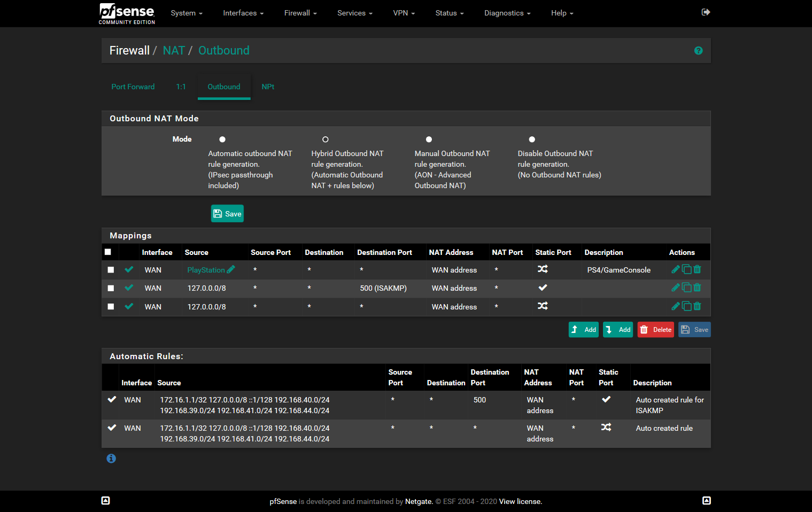This screenshot has width=812, height=512.
Task: Expand the Diagnostics menu
Action: [507, 13]
